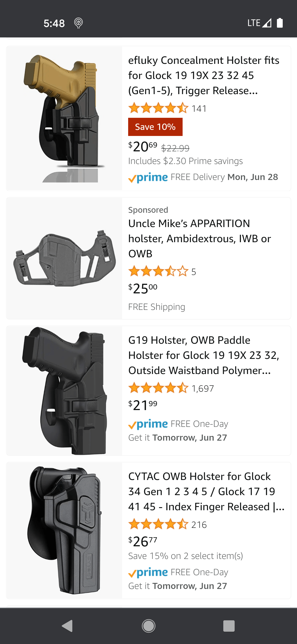Tap the location icon in the status bar
The image size is (297, 644).
(78, 23)
